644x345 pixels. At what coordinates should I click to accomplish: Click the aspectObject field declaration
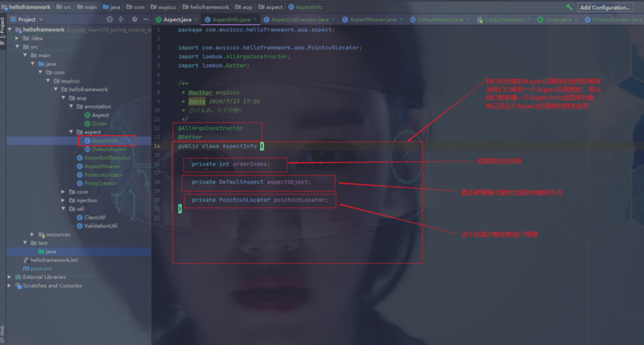click(x=251, y=182)
